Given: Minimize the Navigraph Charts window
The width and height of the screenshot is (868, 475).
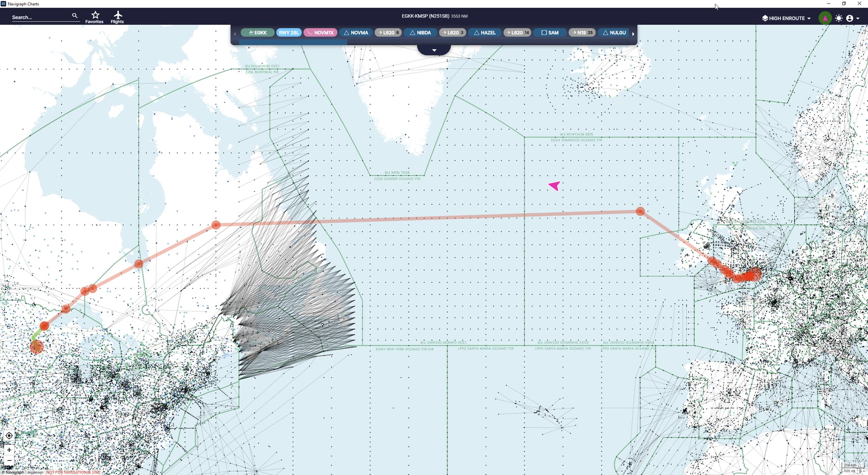Looking at the screenshot, I should (829, 4).
